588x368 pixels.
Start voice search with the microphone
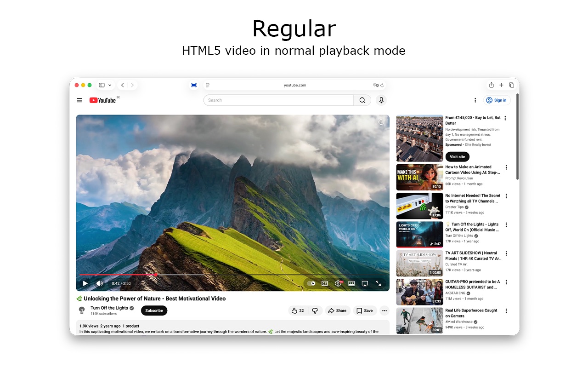(x=381, y=100)
